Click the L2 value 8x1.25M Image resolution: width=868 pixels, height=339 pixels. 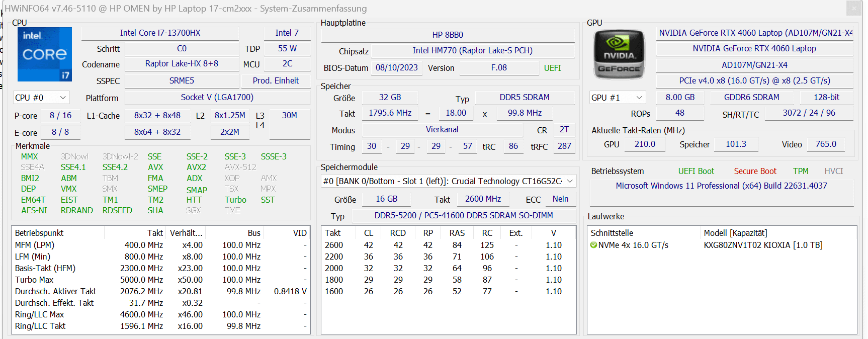point(230,115)
